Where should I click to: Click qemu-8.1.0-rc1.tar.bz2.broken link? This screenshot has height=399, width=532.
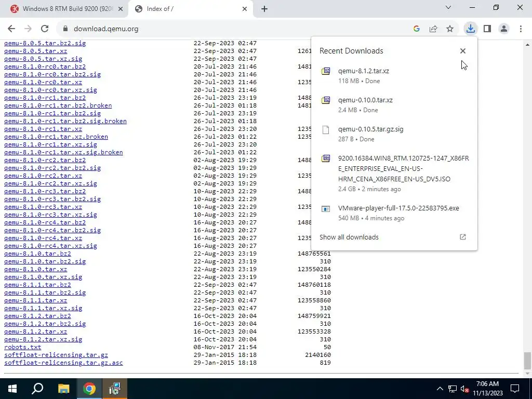[x=58, y=105]
